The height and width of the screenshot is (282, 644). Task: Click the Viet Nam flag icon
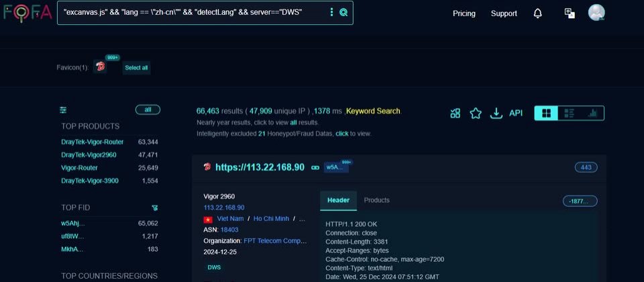pos(208,219)
